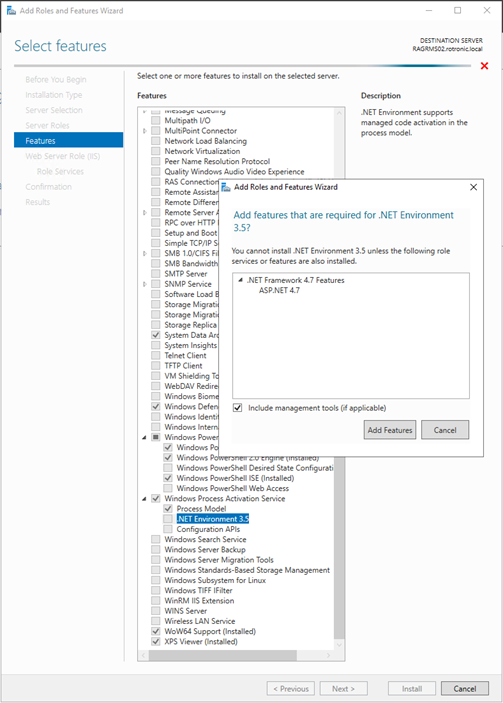Click the Previous button

point(291,688)
